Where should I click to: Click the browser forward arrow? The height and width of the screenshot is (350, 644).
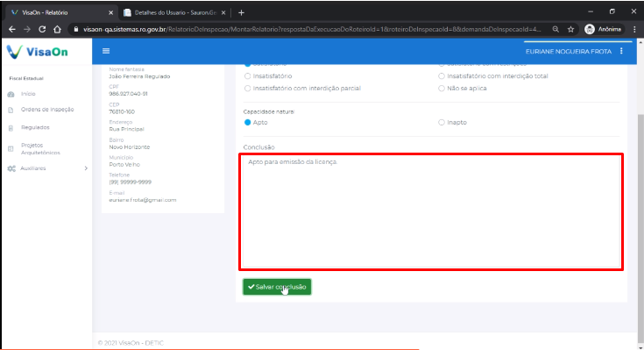[x=27, y=29]
